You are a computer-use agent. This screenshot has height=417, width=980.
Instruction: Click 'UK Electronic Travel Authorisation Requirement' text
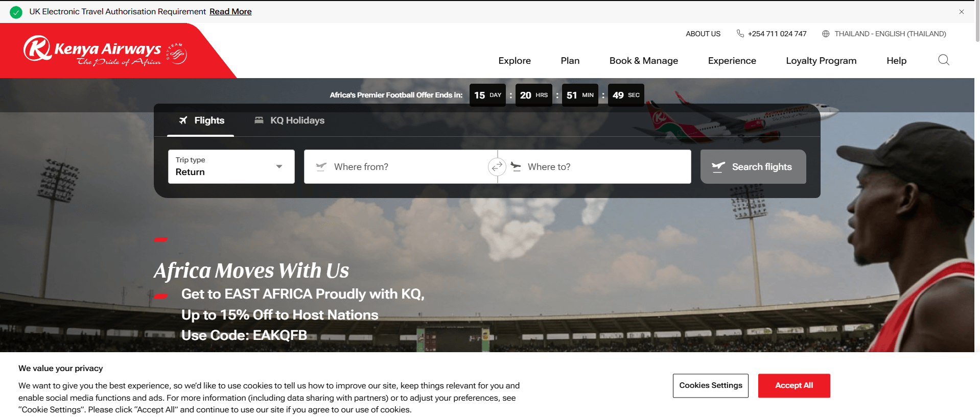pos(118,12)
